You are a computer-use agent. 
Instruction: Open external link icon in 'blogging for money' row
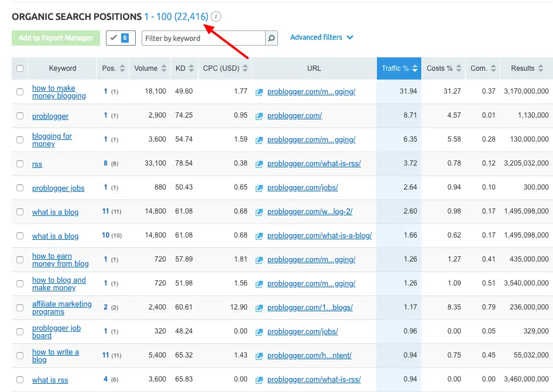[259, 140]
